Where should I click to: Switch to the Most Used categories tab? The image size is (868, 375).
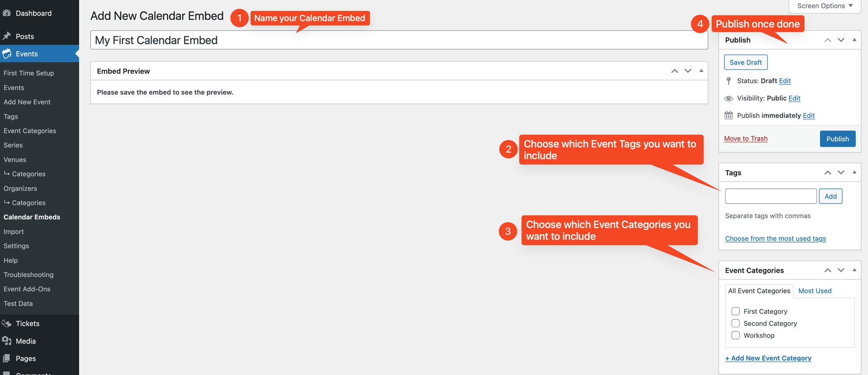815,291
